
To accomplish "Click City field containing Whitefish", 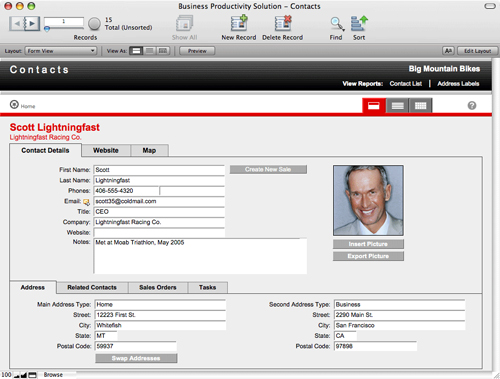I will (x=160, y=325).
